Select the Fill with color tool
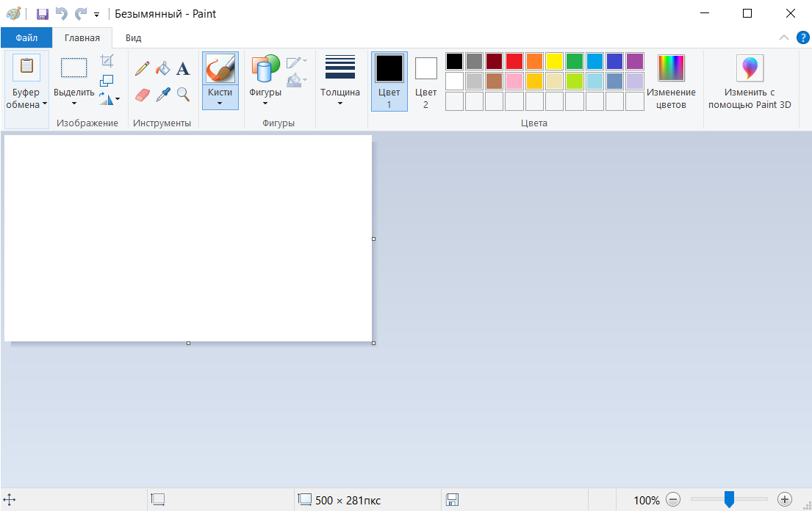Image resolution: width=812 pixels, height=511 pixels. click(x=162, y=67)
